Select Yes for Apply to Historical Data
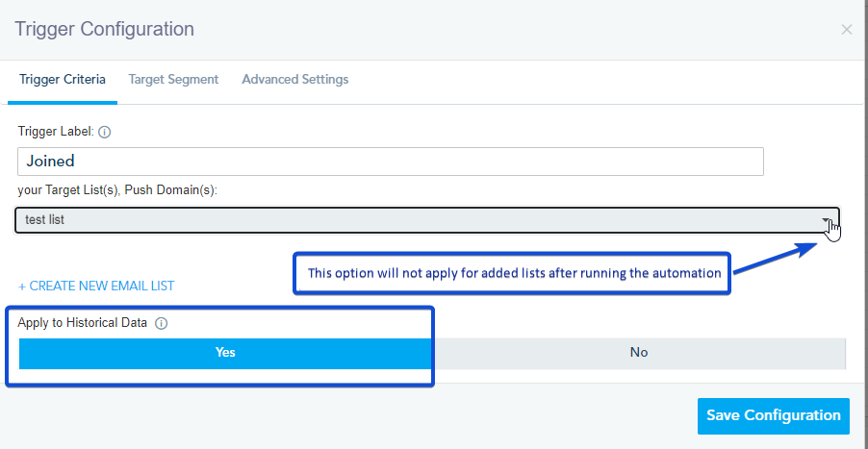Image resolution: width=868 pixels, height=449 pixels. click(225, 353)
